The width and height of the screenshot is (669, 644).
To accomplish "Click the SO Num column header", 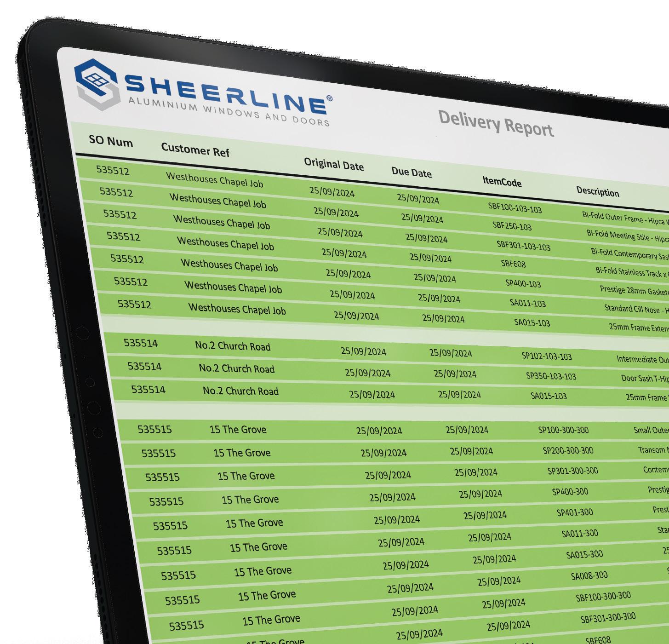I will coord(111,141).
